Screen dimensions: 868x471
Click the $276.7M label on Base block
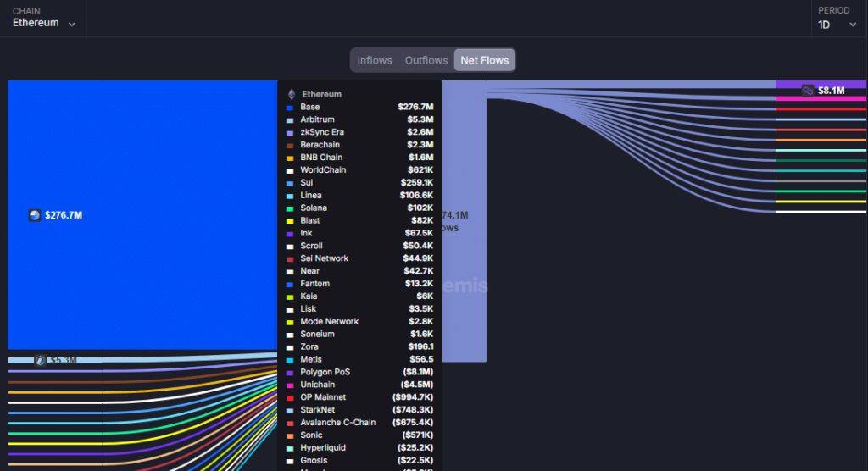pyautogui.click(x=64, y=215)
